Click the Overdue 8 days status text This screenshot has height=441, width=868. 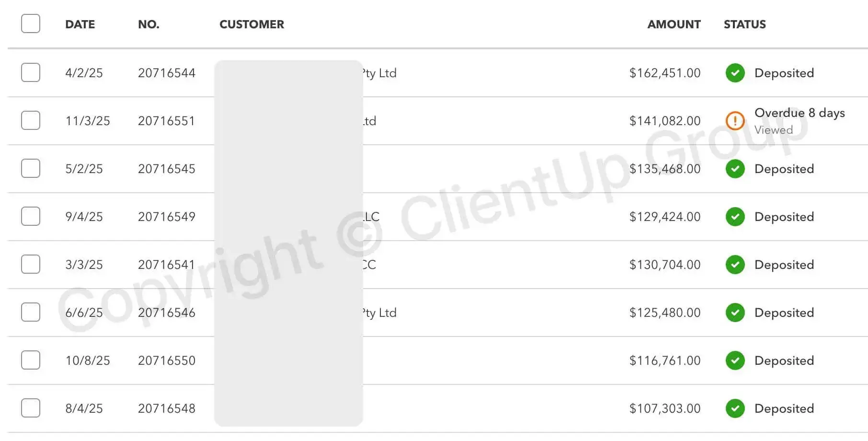(x=799, y=113)
